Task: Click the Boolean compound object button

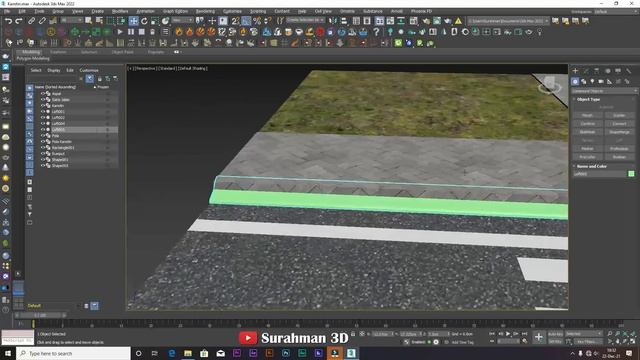Action: tap(619, 157)
